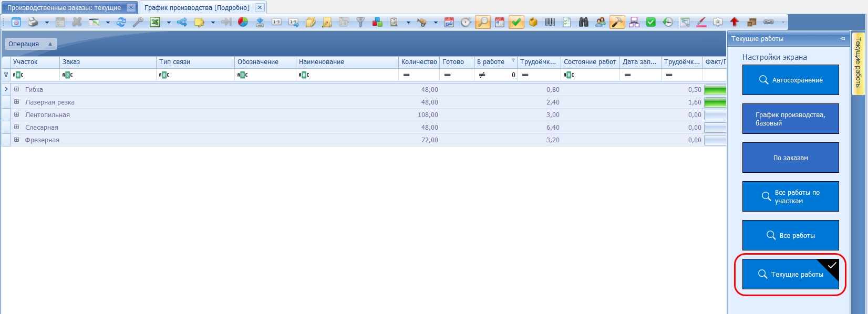Click the clock with green arrow icon
The image size is (868, 314).
pyautogui.click(x=668, y=22)
